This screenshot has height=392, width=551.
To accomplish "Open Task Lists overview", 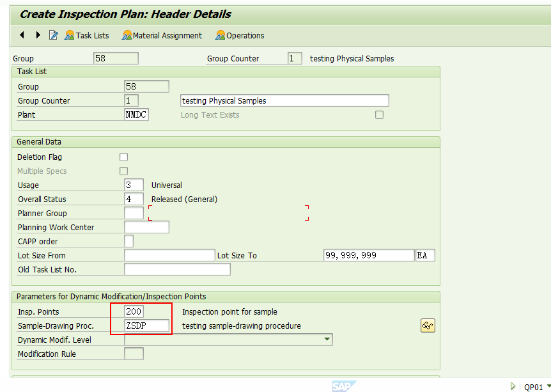I will point(87,35).
